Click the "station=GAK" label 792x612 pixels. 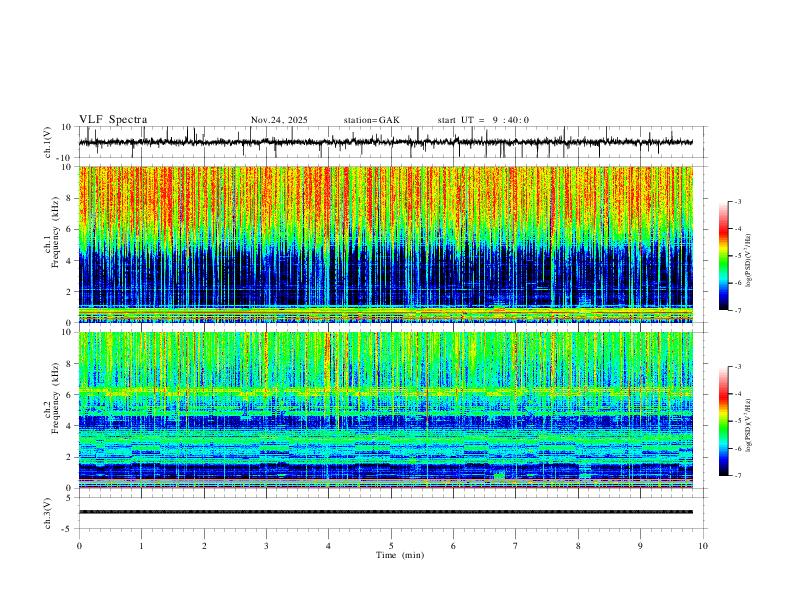pos(371,120)
